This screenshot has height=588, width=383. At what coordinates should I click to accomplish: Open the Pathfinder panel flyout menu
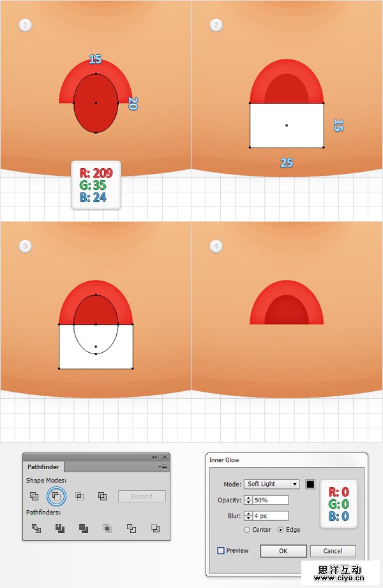coord(163,467)
